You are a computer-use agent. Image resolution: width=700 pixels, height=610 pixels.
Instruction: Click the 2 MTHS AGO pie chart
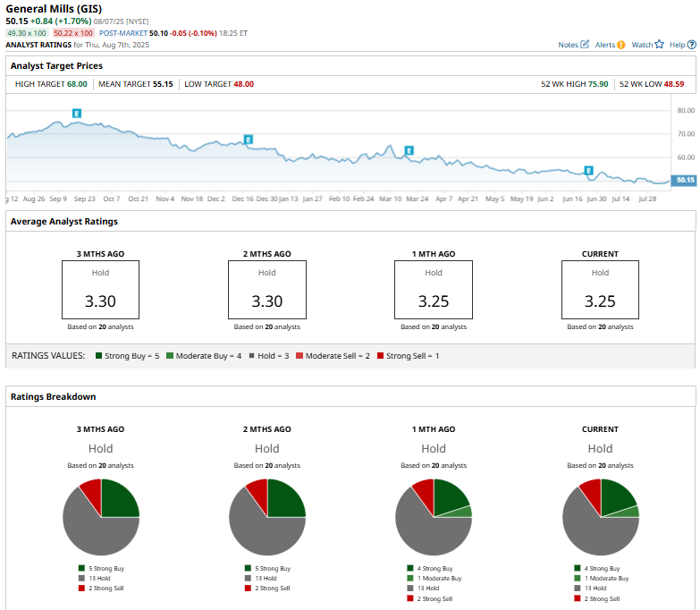tap(267, 517)
